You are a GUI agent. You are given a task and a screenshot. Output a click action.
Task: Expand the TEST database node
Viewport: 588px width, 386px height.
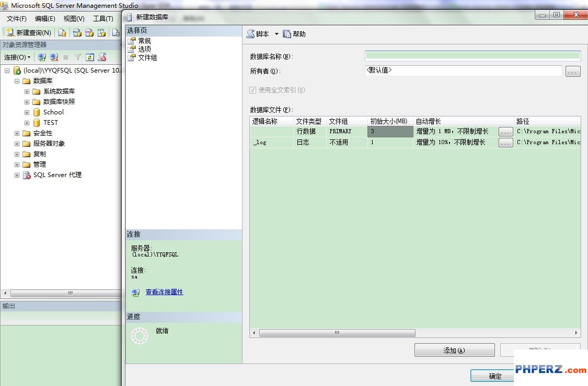point(27,123)
